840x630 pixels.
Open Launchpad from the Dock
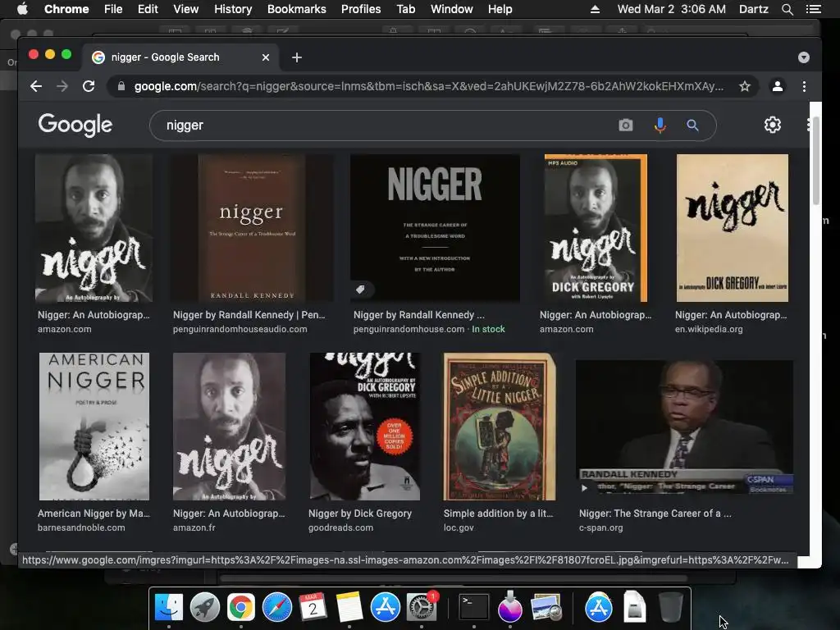[204, 607]
